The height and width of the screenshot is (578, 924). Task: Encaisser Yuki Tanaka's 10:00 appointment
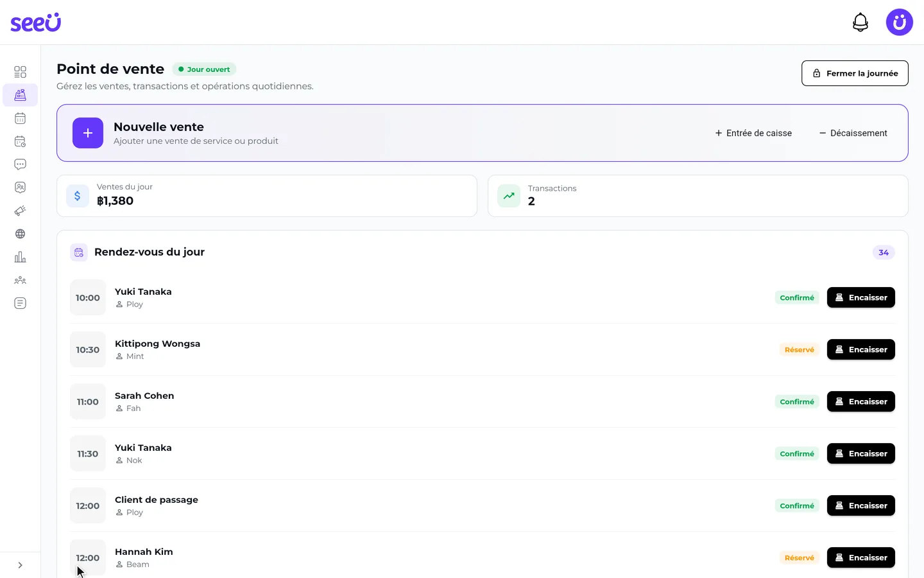coord(861,297)
